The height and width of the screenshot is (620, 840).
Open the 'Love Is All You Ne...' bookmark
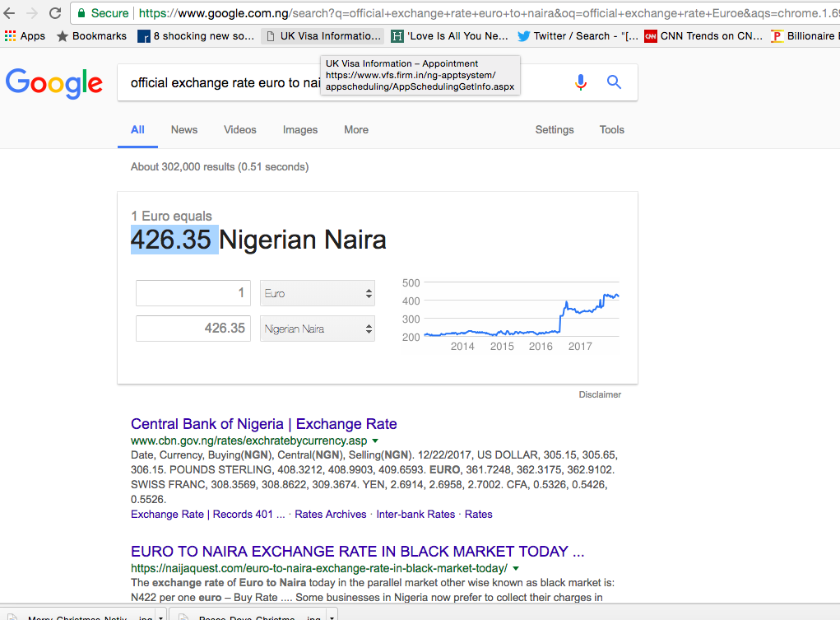coord(449,36)
